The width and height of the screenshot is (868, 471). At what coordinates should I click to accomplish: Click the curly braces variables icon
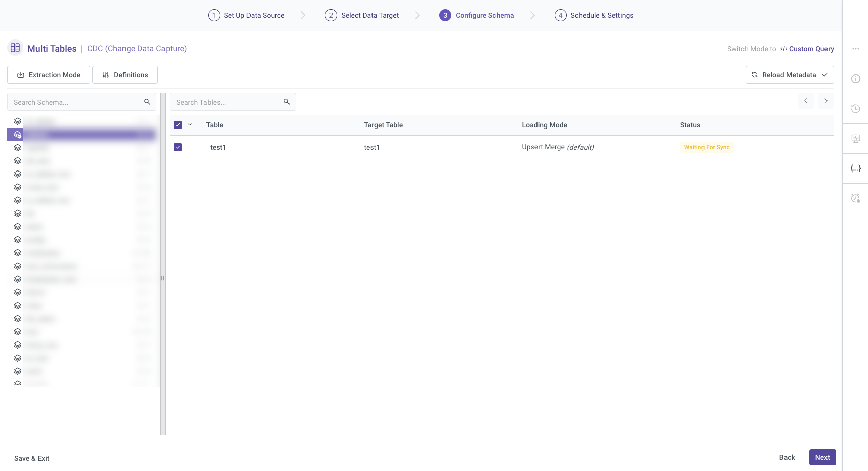[855, 168]
